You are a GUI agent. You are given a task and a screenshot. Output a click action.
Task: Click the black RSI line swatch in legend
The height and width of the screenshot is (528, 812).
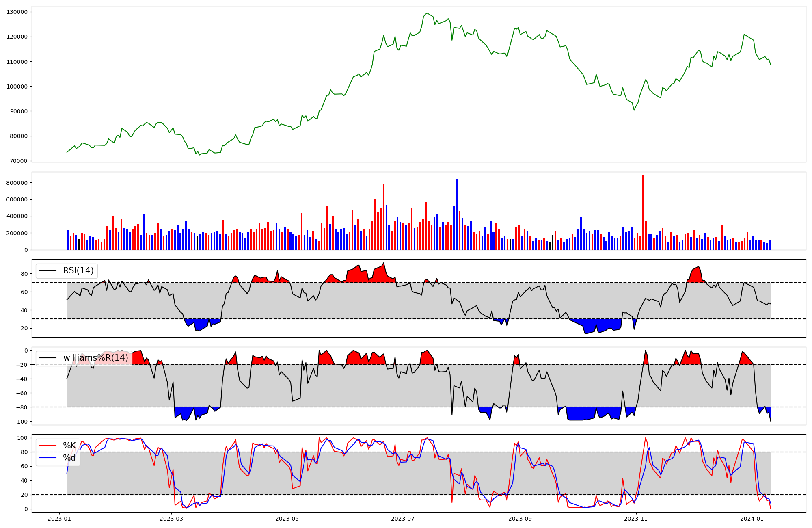[48, 270]
